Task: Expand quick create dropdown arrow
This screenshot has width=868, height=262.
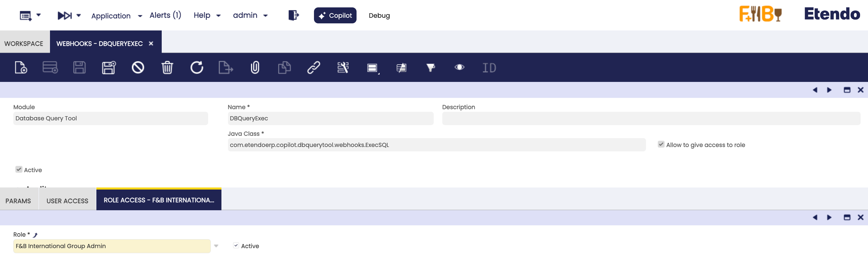Action: click(x=38, y=15)
